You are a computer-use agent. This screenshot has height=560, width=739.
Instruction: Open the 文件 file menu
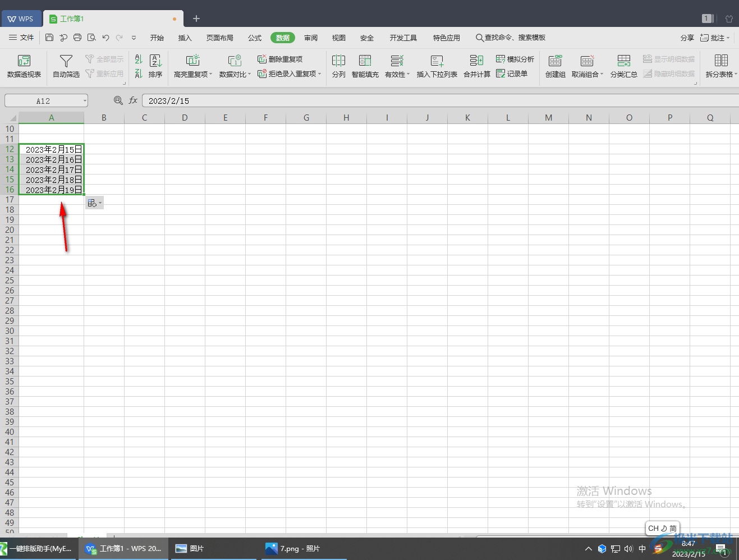(21, 38)
